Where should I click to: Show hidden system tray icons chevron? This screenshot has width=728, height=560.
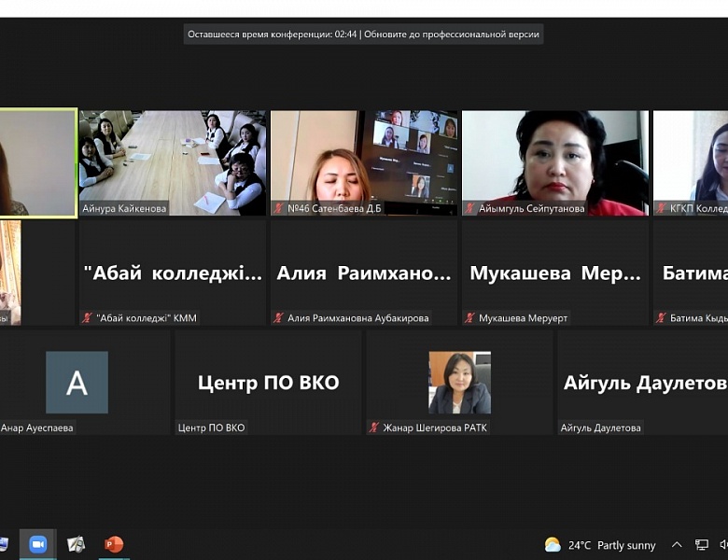coord(677,545)
